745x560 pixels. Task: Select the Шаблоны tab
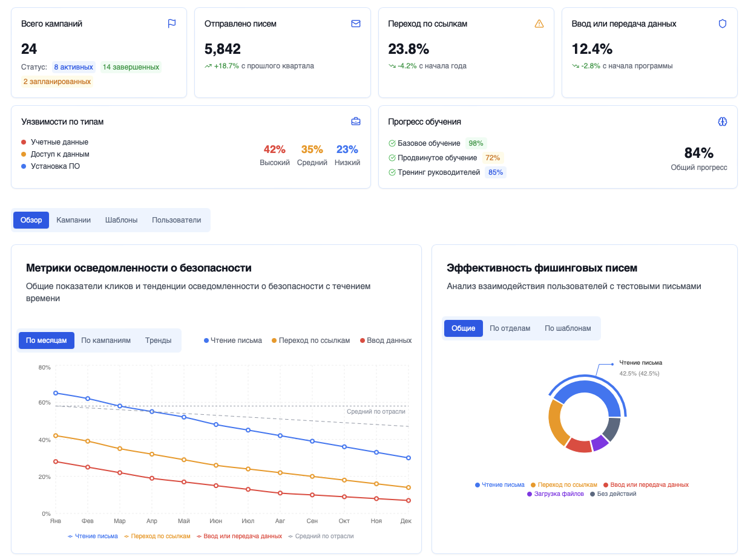coord(121,220)
